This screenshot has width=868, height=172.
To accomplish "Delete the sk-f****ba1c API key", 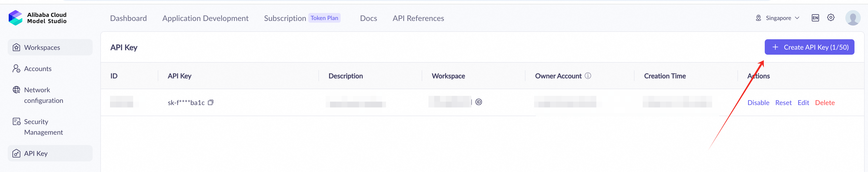I will [x=825, y=103].
